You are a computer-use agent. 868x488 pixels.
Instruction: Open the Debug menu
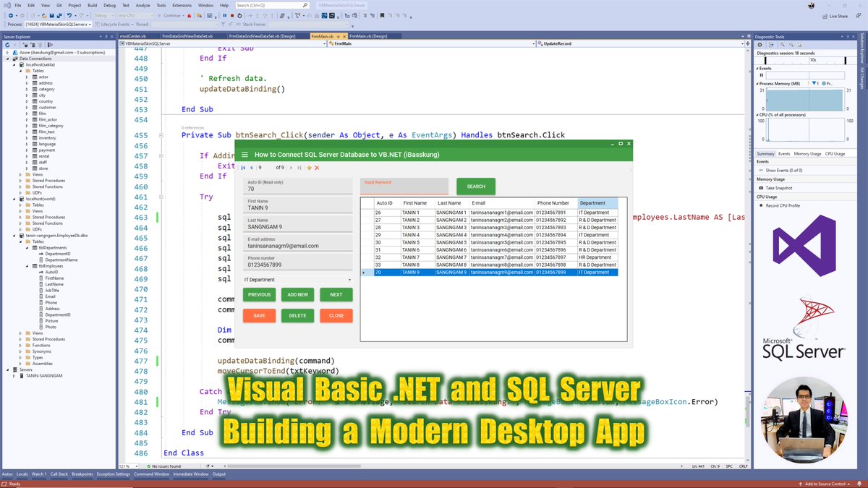[109, 5]
